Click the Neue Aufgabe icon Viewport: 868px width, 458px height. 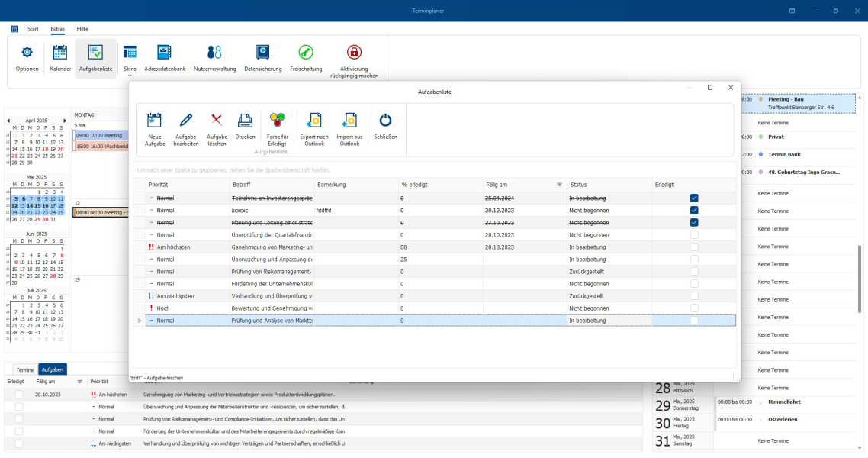[x=155, y=120]
